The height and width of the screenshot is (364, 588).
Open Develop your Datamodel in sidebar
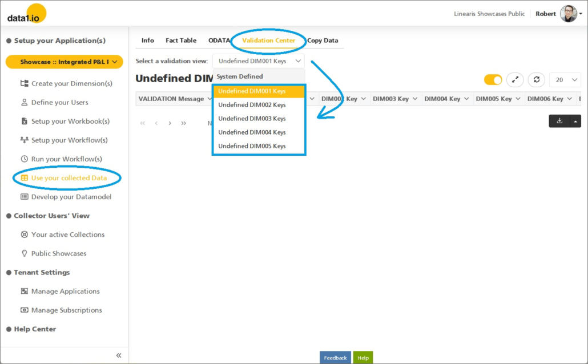71,197
